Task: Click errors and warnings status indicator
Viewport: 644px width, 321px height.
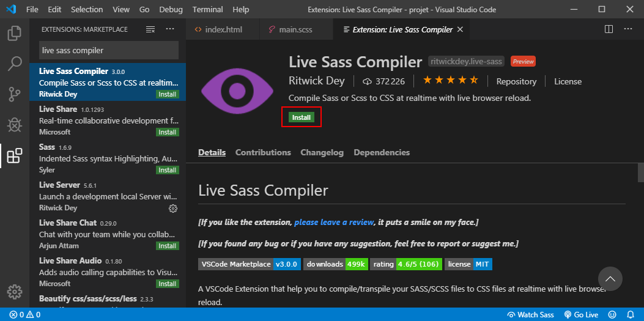Action: click(x=25, y=315)
